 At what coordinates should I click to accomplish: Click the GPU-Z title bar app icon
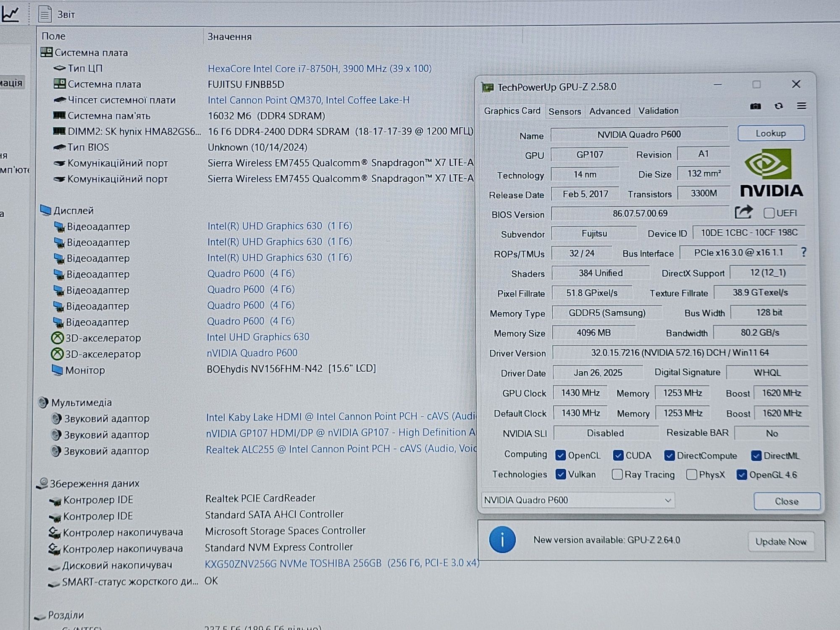pyautogui.click(x=487, y=87)
